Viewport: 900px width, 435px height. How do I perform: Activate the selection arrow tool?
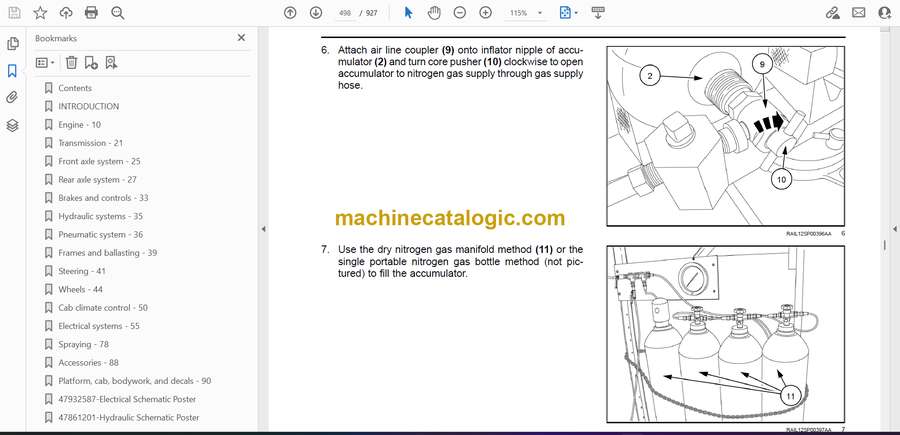[x=408, y=13]
